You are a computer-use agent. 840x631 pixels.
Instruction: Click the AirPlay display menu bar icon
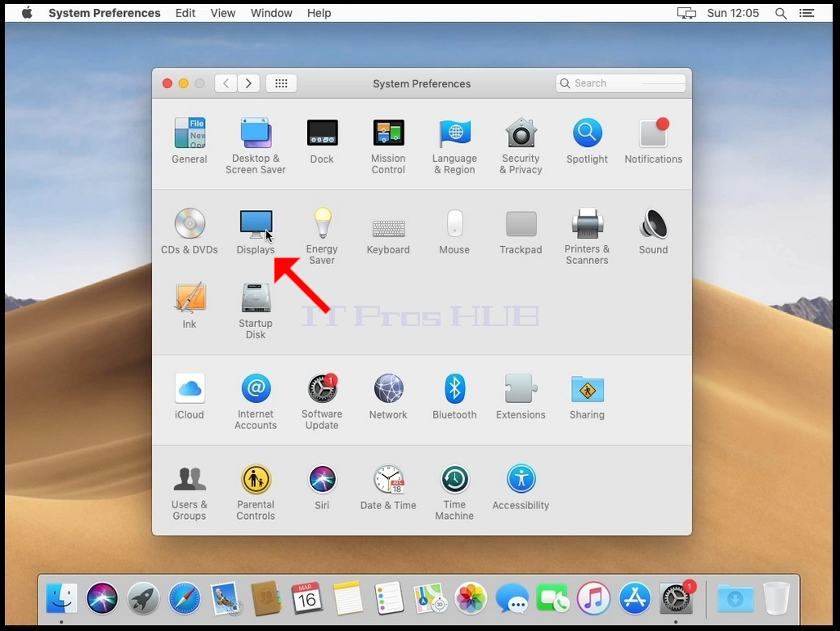pyautogui.click(x=686, y=13)
